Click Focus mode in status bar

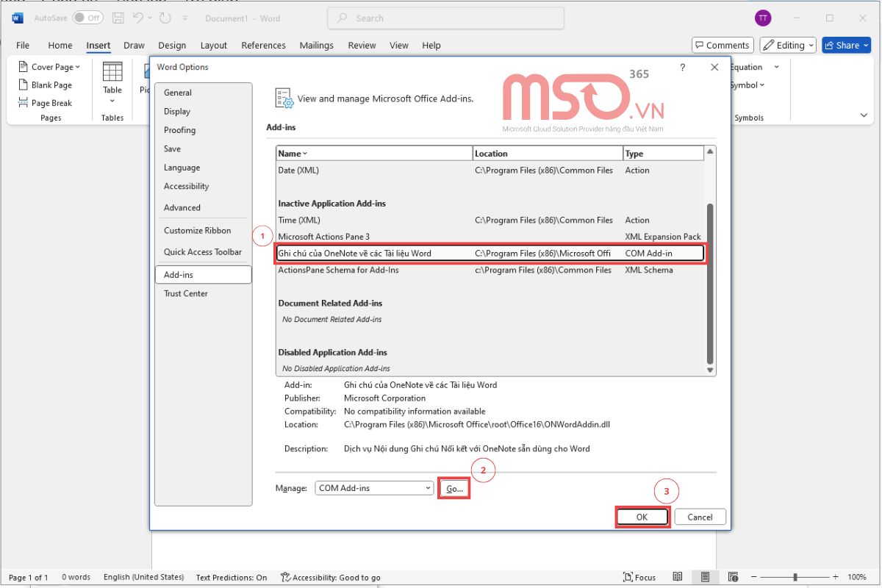point(639,578)
